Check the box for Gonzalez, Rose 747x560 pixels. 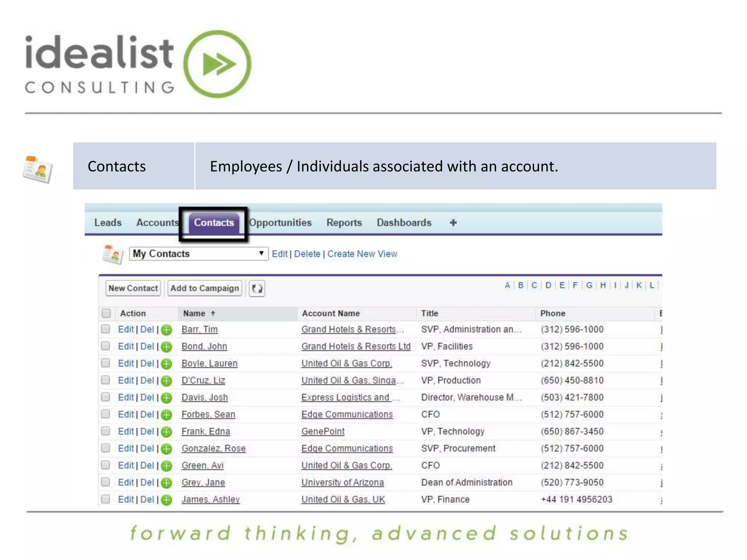(x=105, y=448)
